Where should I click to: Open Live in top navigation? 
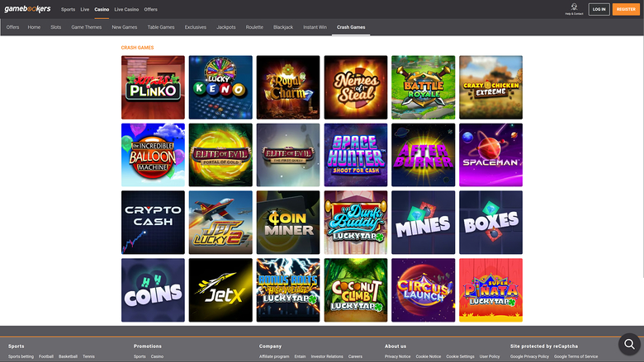click(84, 9)
